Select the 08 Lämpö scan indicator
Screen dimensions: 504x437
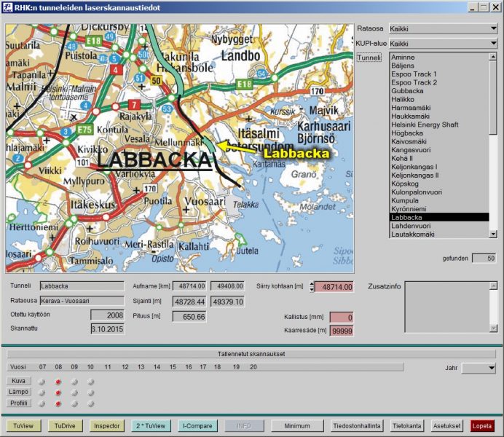[58, 393]
